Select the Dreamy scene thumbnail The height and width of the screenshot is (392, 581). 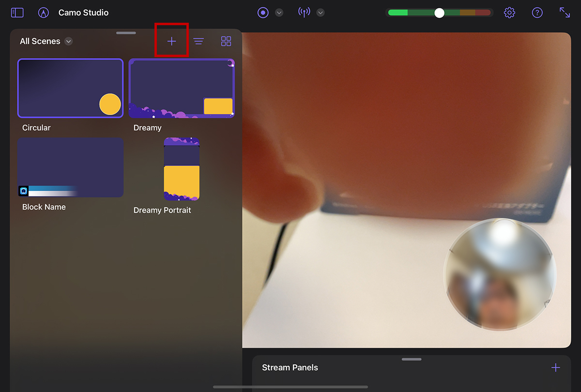[182, 88]
